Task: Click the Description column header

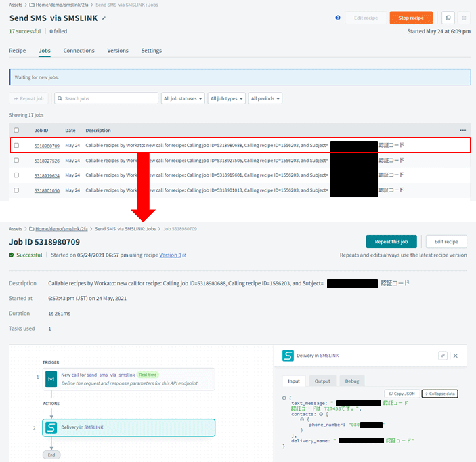Action: pos(98,131)
